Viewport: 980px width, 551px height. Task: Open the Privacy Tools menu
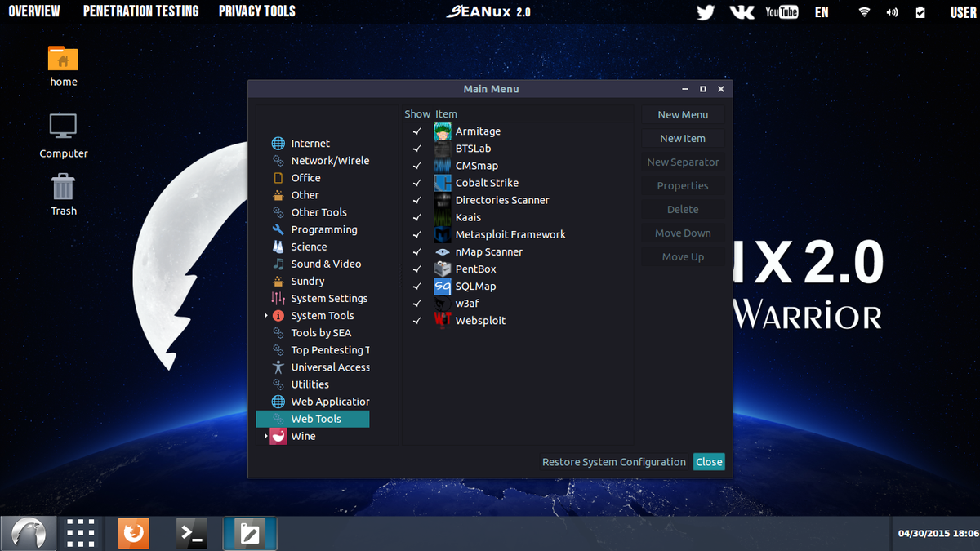click(257, 11)
